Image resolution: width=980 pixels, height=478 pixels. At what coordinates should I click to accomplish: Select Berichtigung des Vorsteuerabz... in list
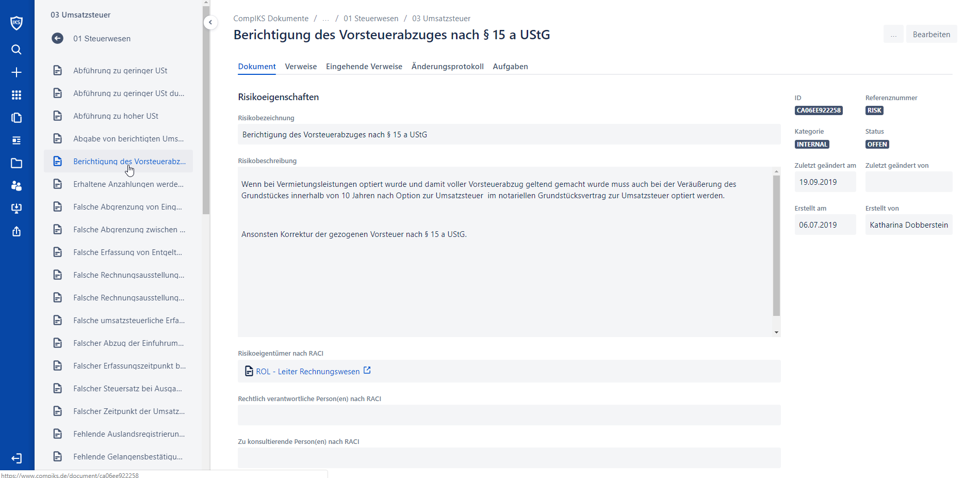coord(119,161)
